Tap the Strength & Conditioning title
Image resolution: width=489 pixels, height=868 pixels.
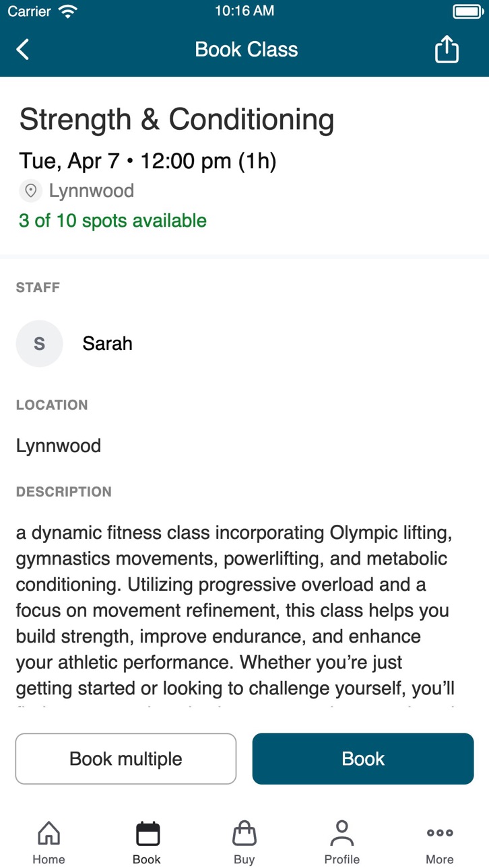click(176, 120)
